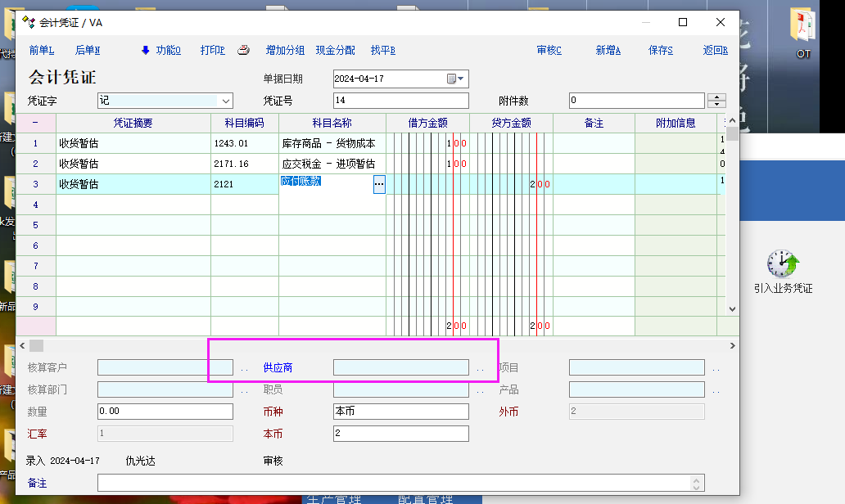Click the browse dots beside 核算客户 field
The height and width of the screenshot is (504, 845).
tap(244, 369)
